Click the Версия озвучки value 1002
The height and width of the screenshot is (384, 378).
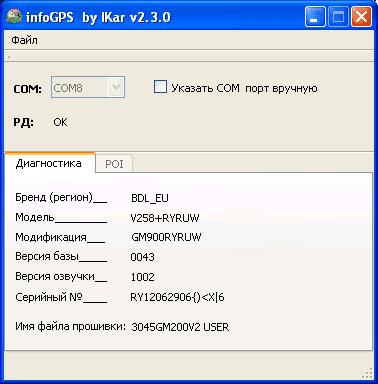point(142,277)
